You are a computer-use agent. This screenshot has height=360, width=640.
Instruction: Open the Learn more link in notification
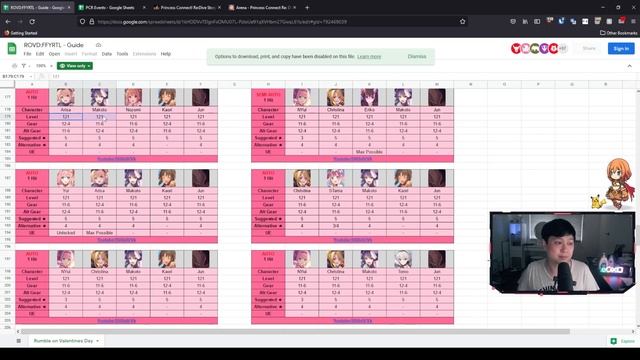369,56
